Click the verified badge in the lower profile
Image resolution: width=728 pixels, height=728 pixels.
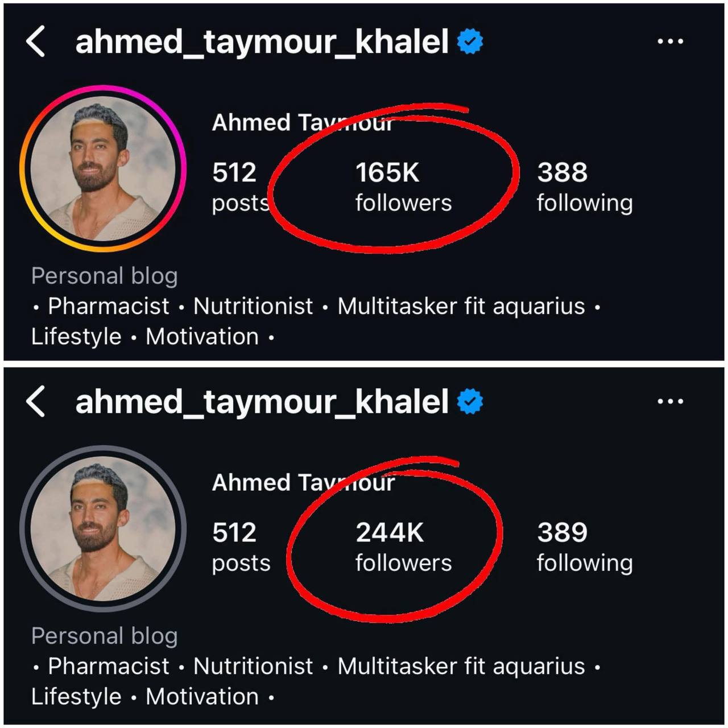[x=470, y=402]
